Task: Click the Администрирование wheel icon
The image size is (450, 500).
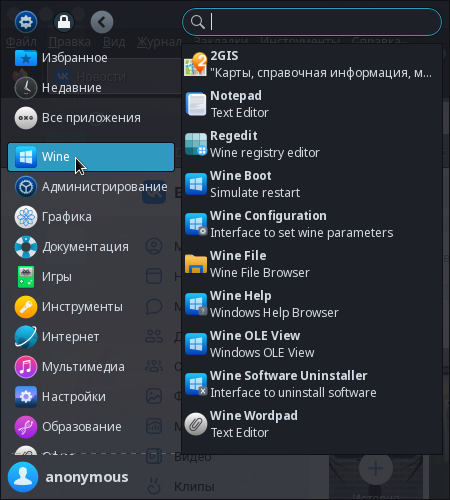Action: 26,187
